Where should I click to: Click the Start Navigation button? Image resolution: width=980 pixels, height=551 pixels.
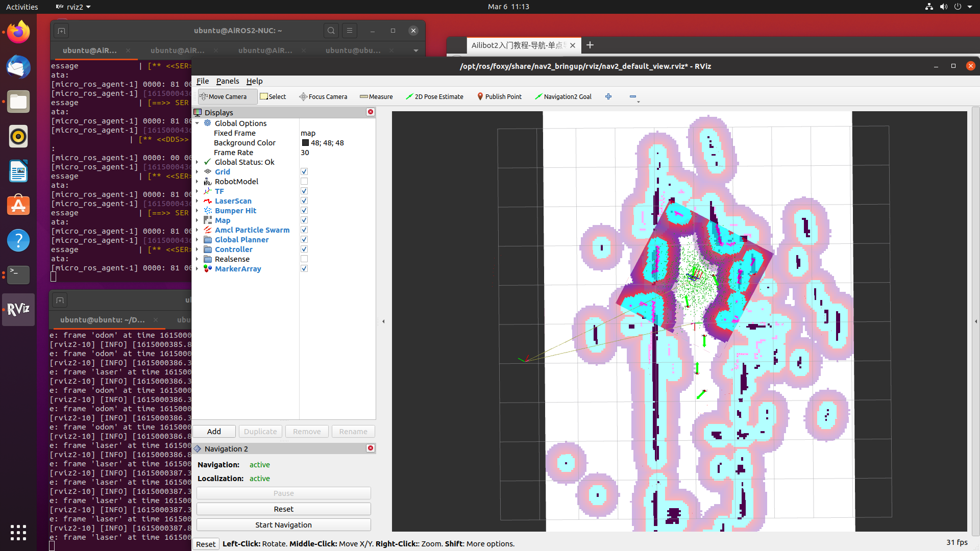(x=283, y=525)
